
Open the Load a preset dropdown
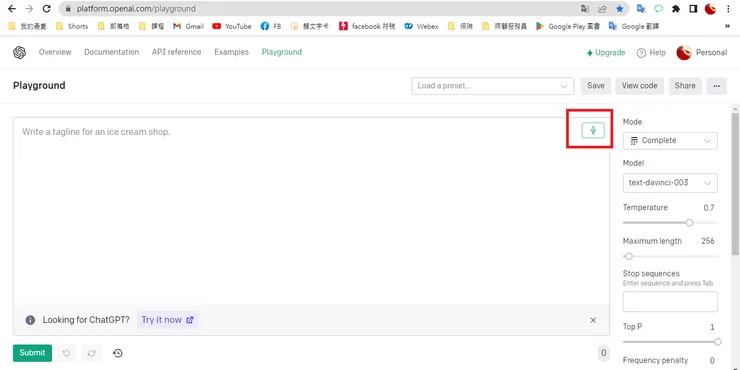coord(493,86)
